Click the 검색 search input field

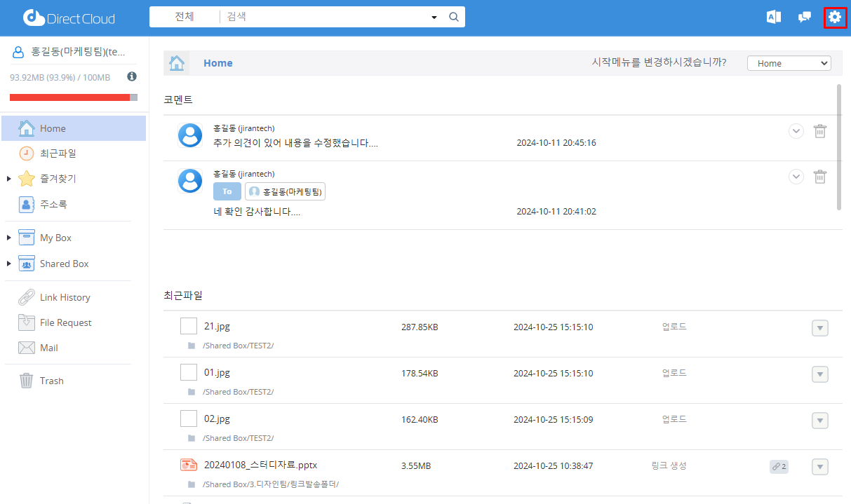(323, 17)
